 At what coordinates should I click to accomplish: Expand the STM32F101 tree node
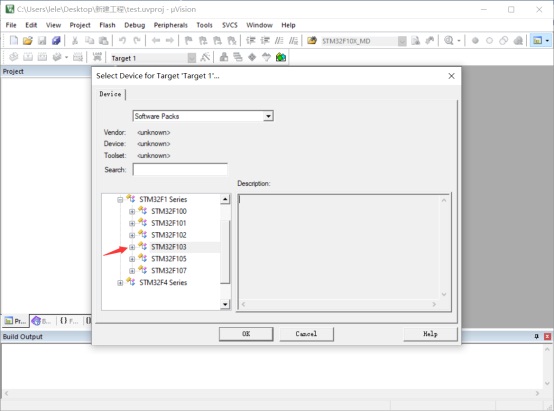pyautogui.click(x=132, y=224)
